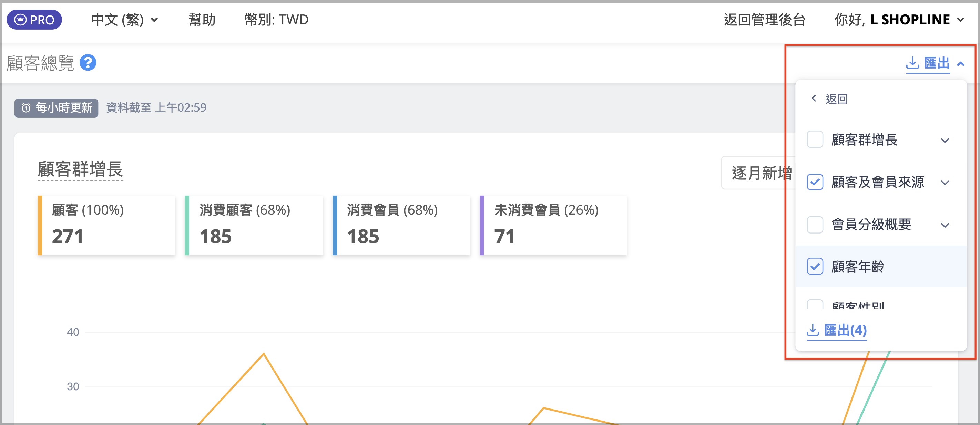Uncheck the 顧客年齡 checkbox

pyautogui.click(x=815, y=267)
